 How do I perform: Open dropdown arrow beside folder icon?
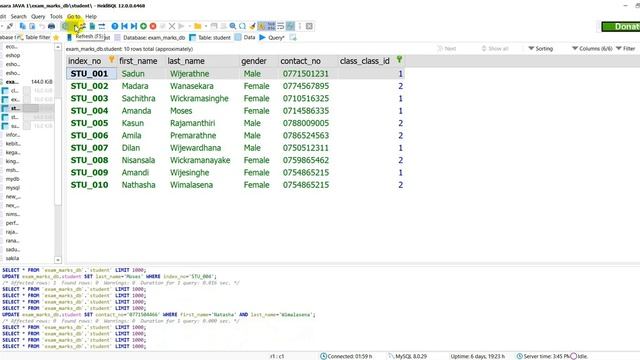point(206,26)
